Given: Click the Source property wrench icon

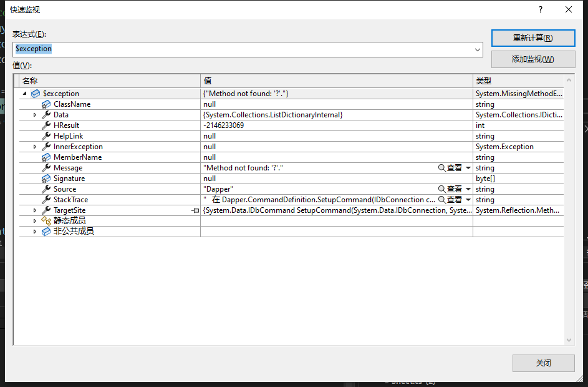Looking at the screenshot, I should [46, 189].
